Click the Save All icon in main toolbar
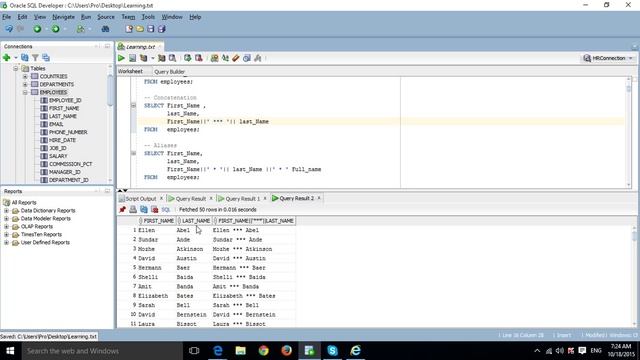640x360 pixels. click(x=162, y=29)
